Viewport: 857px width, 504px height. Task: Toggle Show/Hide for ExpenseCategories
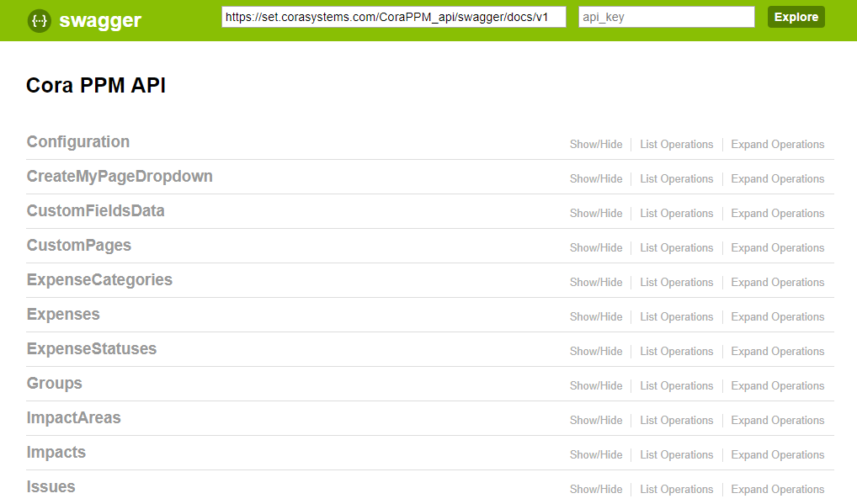click(596, 282)
